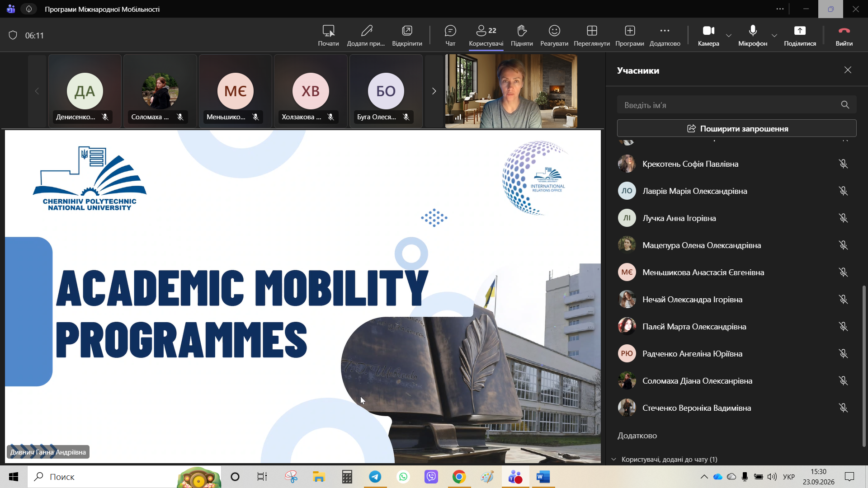The image size is (868, 488).
Task: Open the Програми apps button
Action: tap(630, 35)
